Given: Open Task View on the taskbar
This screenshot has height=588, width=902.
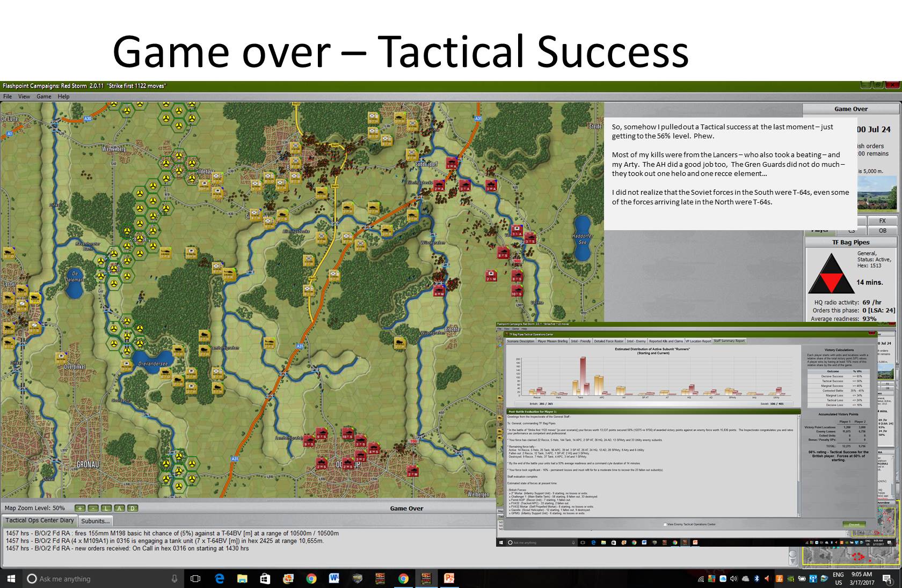Looking at the screenshot, I should 196,578.
